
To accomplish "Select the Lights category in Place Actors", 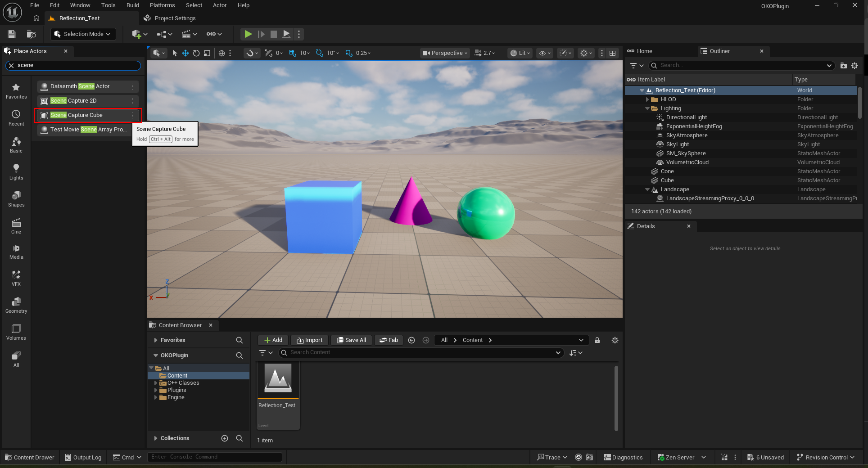I will coord(16,172).
